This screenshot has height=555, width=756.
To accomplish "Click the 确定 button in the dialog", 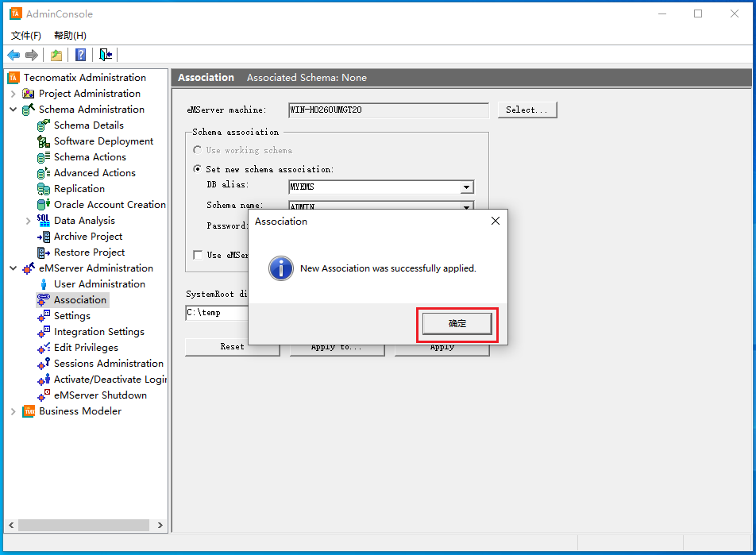I will click(x=457, y=324).
